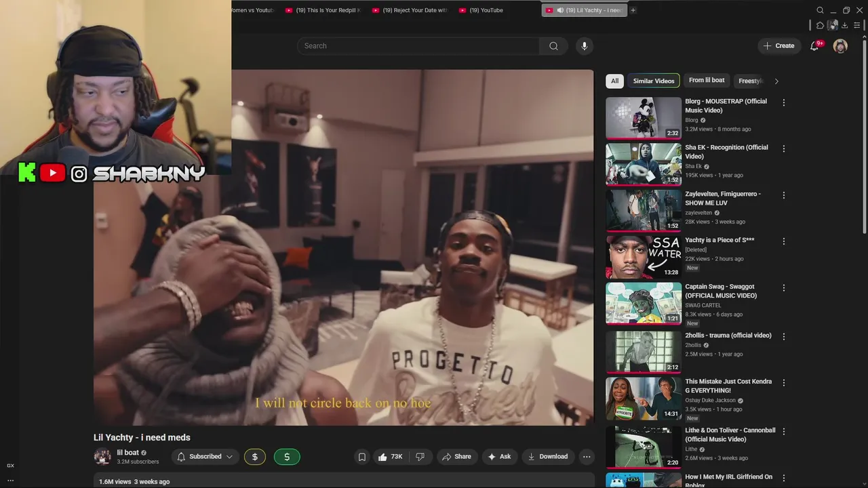Viewport: 868px width, 488px height.
Task: Start voice search with microphone icon
Action: point(584,46)
